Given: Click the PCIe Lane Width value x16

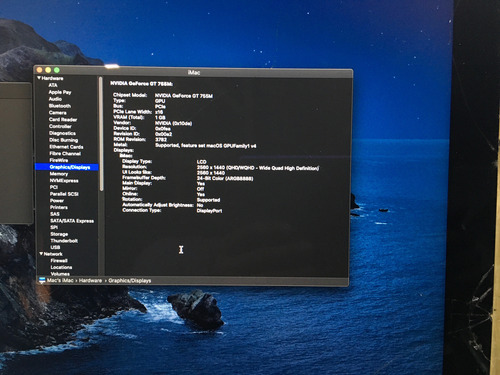Looking at the screenshot, I should pos(159,112).
